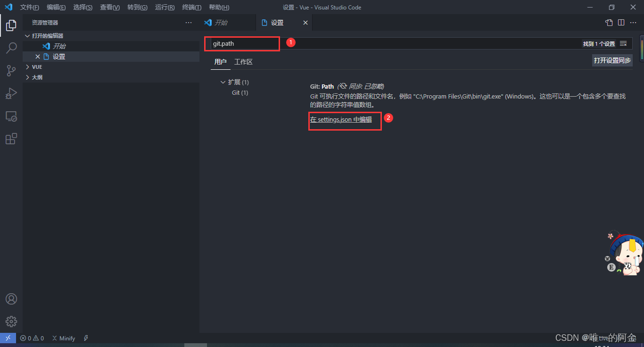Open the 转到(G) menu
Screen dimensions: 644x347
(137, 7)
